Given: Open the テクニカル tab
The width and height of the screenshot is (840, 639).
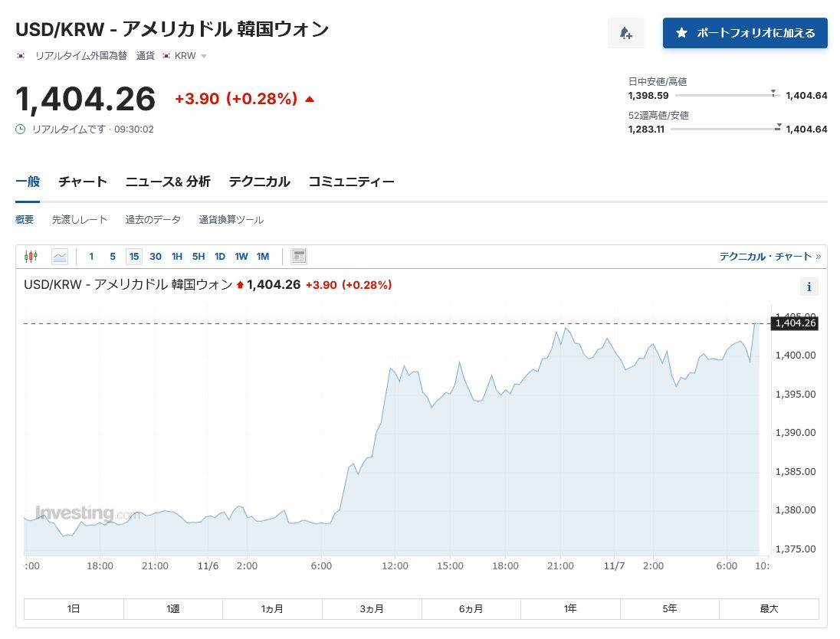Looking at the screenshot, I should 259,182.
